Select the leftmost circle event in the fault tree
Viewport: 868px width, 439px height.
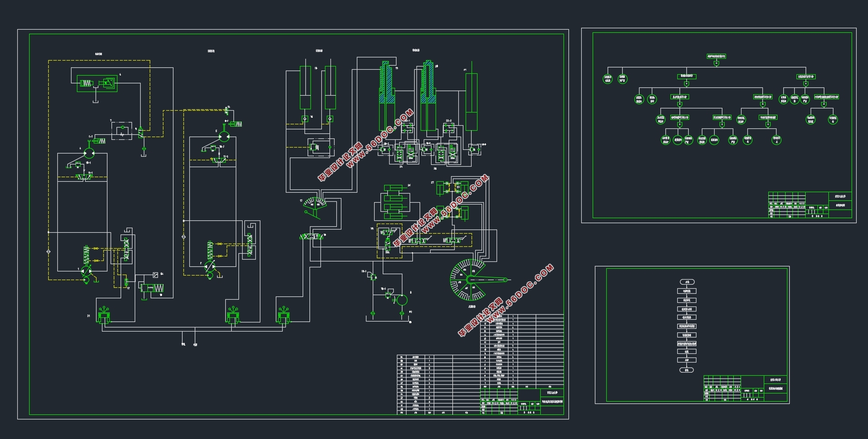[x=608, y=79]
